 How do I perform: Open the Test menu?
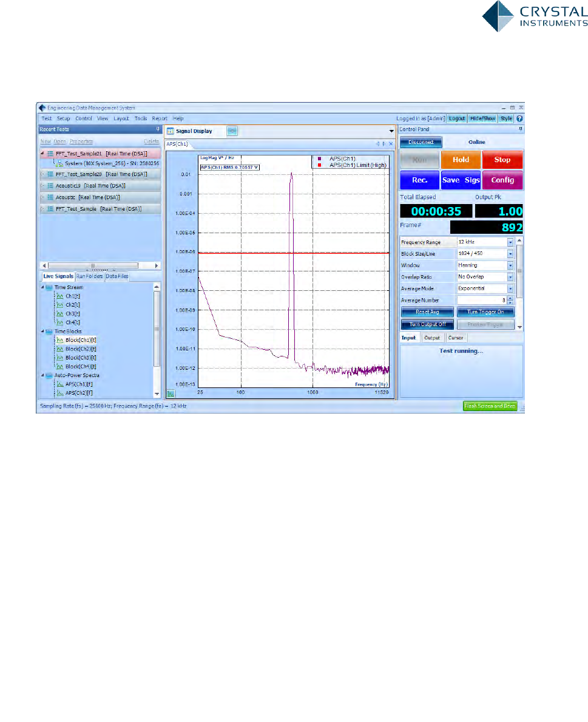click(47, 118)
